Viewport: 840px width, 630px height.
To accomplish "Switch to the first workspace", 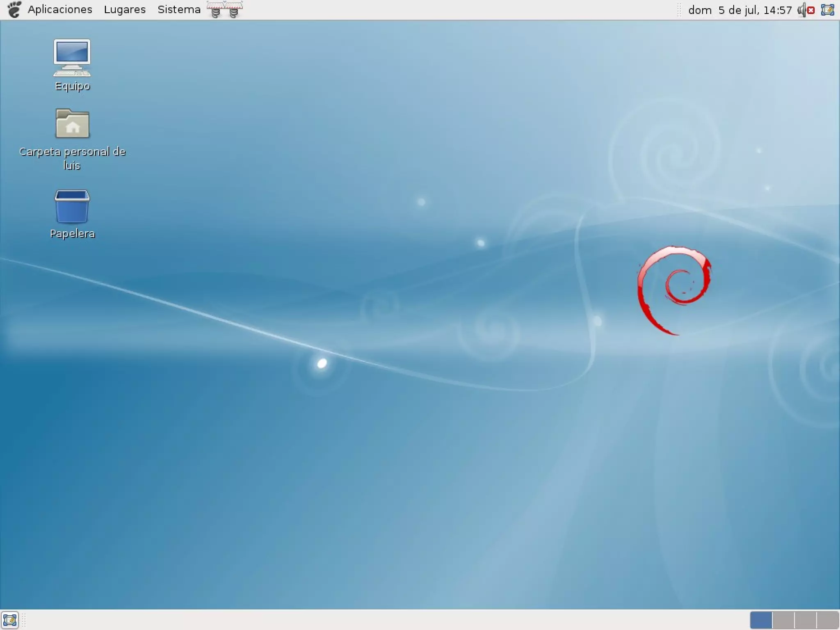I will tap(761, 620).
